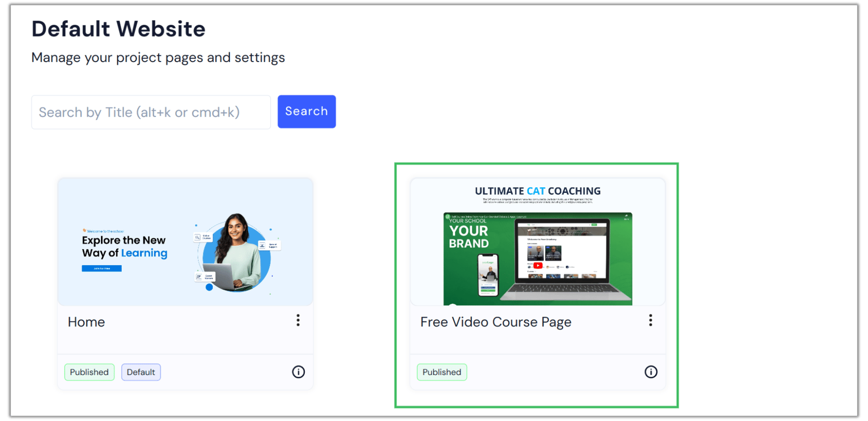Click the Default badge on Home card
868x421 pixels.
141,372
